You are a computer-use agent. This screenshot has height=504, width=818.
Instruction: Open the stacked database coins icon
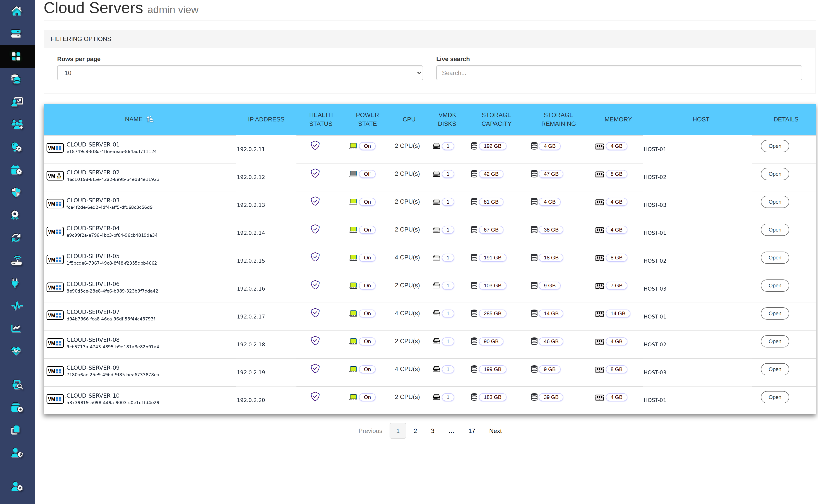coord(16,79)
